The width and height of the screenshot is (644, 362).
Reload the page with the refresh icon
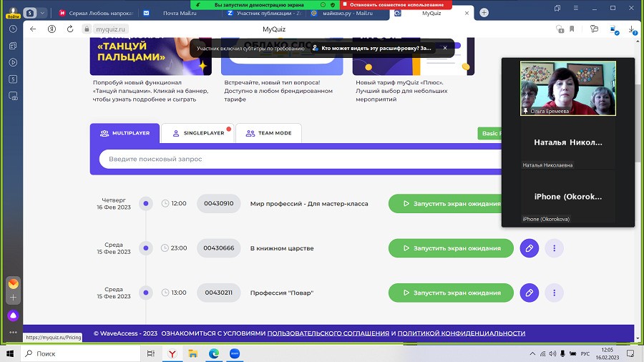(x=72, y=29)
